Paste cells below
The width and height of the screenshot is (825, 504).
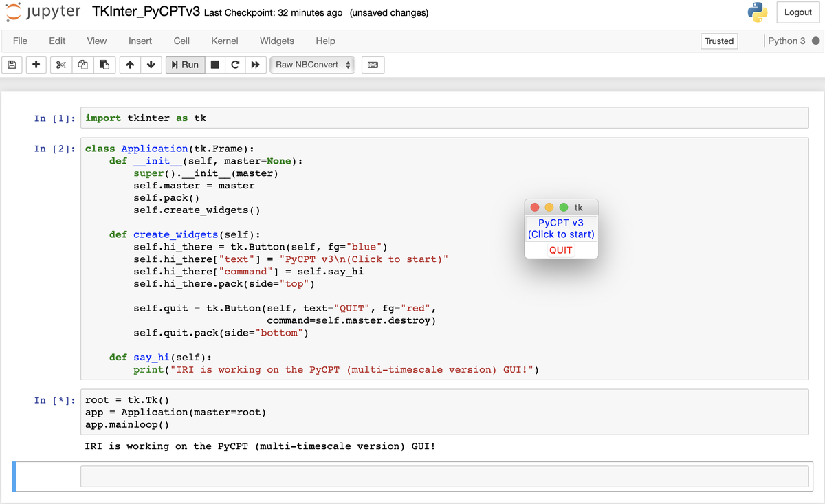(104, 65)
